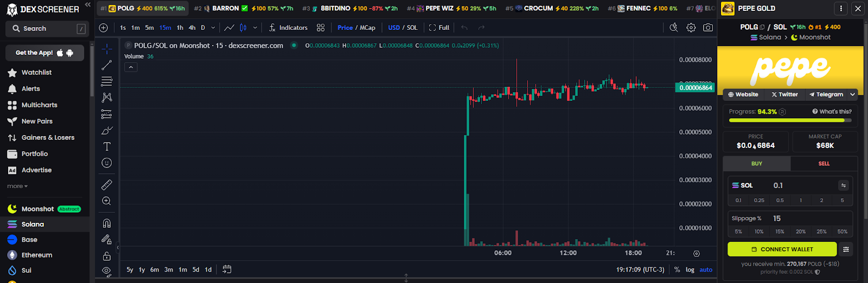Activate the zoom in tool

[107, 201]
